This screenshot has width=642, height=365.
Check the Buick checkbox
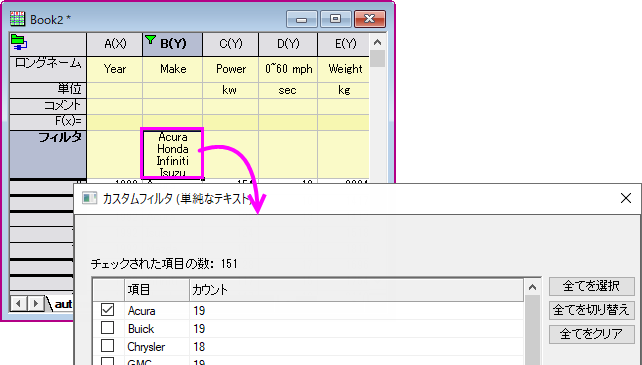[108, 328]
